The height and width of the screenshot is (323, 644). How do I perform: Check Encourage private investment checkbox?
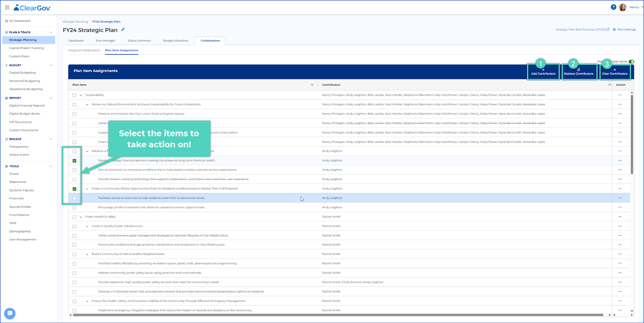coord(74,208)
